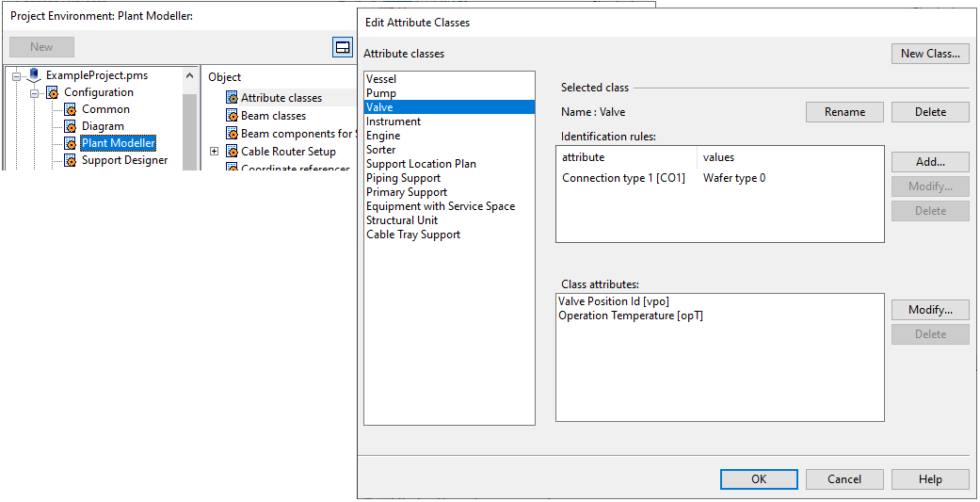980x502 pixels.
Task: Expand the Cable Router Setup item
Action: click(x=214, y=152)
